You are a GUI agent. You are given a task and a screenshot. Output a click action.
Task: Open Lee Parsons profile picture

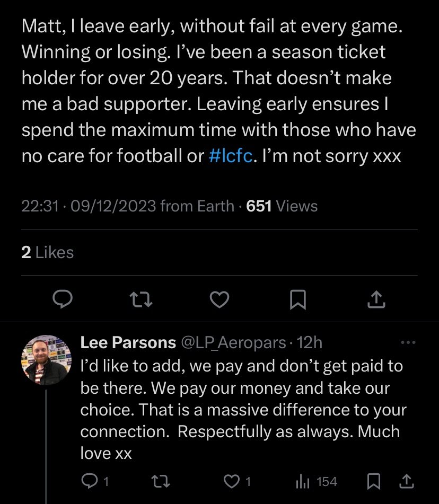coord(46,360)
